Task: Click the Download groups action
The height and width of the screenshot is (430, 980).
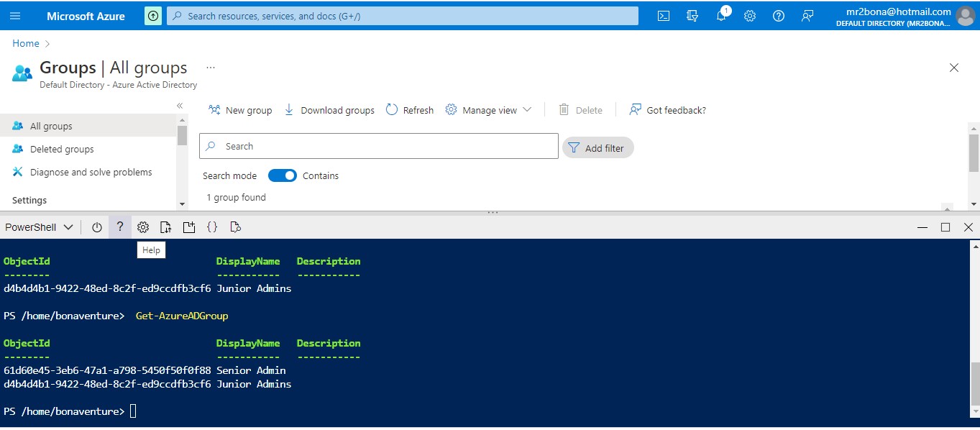Action: point(329,109)
